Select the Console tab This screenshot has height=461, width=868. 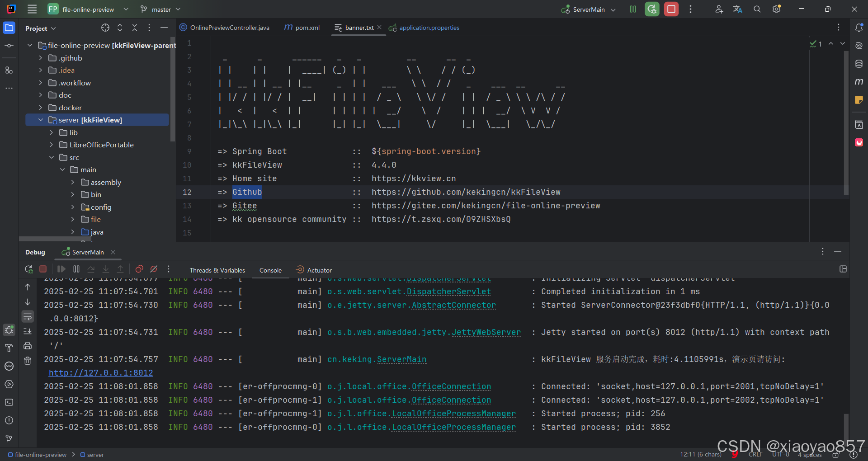[270, 270]
